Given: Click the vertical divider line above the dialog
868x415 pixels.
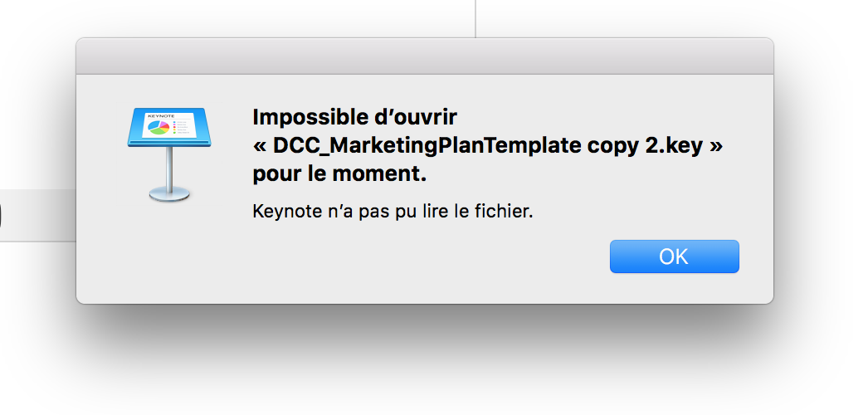Looking at the screenshot, I should [x=475, y=17].
